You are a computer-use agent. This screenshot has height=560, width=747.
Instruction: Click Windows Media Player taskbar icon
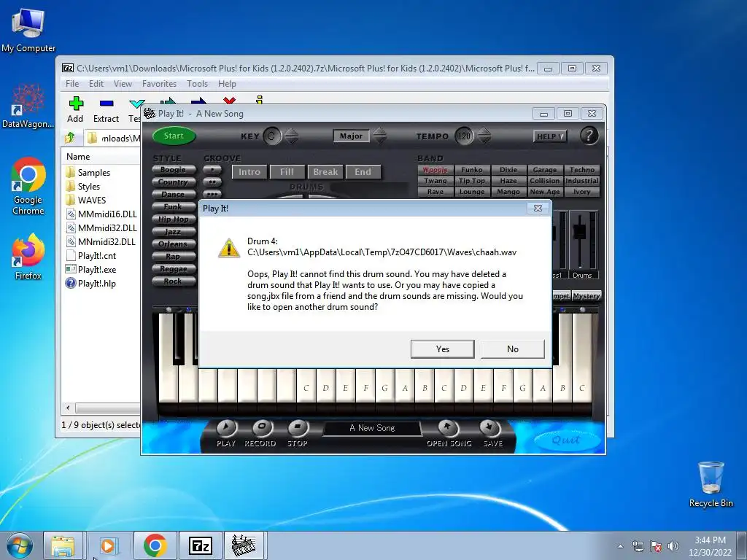coord(108,545)
